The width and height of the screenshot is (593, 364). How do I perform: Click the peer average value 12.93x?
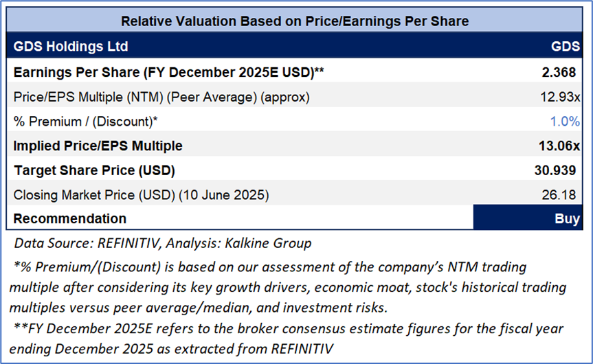(560, 97)
